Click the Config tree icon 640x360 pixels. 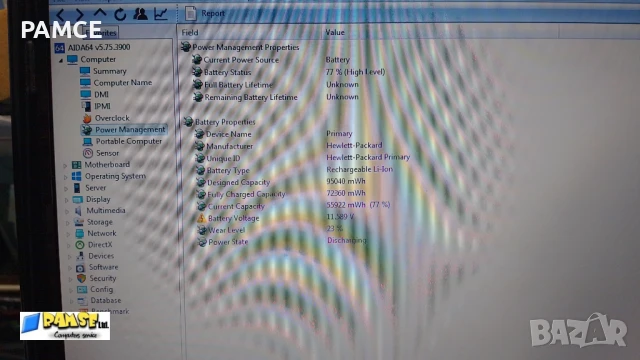pos(82,289)
